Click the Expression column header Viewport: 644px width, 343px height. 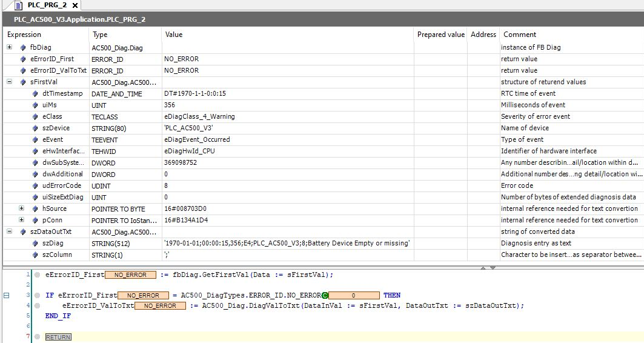(x=24, y=35)
